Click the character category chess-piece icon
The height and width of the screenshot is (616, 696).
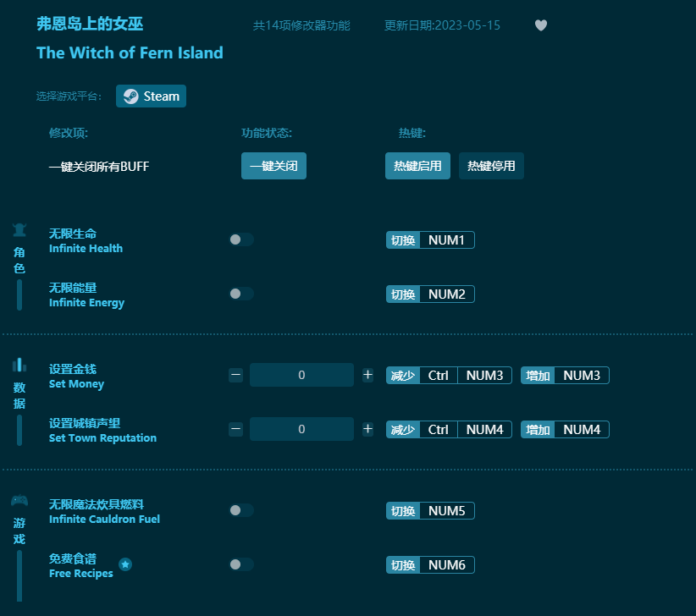click(19, 229)
